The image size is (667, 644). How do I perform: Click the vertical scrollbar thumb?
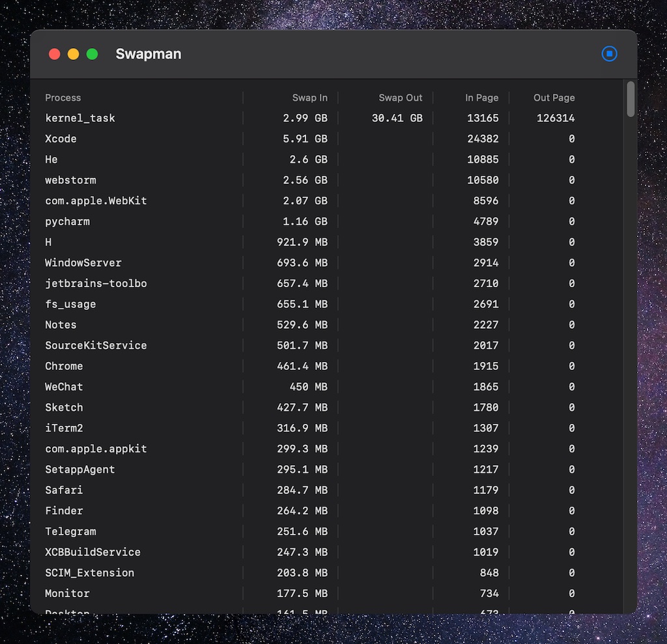(631, 99)
